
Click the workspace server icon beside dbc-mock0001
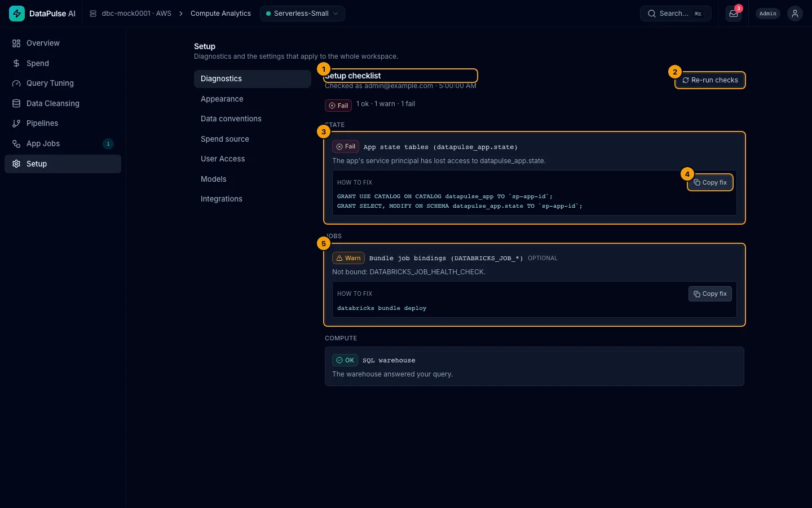point(93,14)
